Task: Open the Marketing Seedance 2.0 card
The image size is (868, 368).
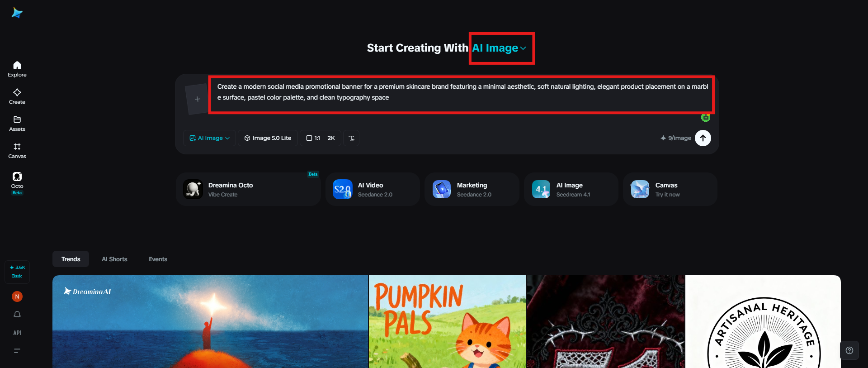Action: 472,189
